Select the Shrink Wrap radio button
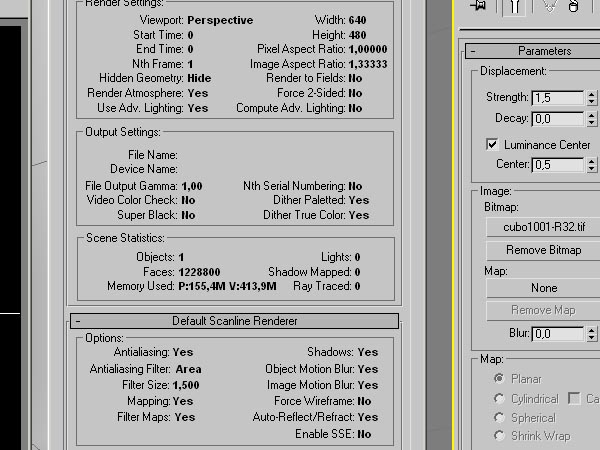 499,435
